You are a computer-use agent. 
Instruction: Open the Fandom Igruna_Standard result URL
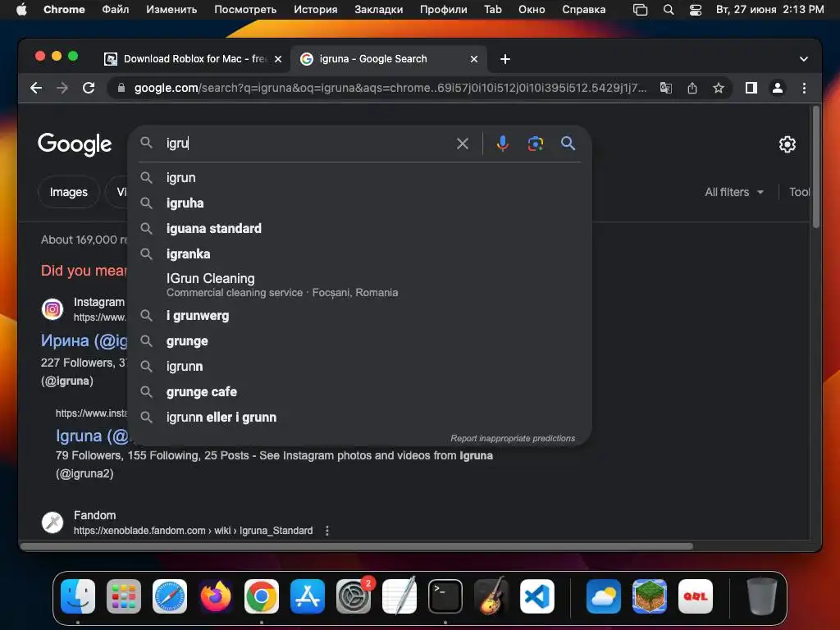pos(193,531)
